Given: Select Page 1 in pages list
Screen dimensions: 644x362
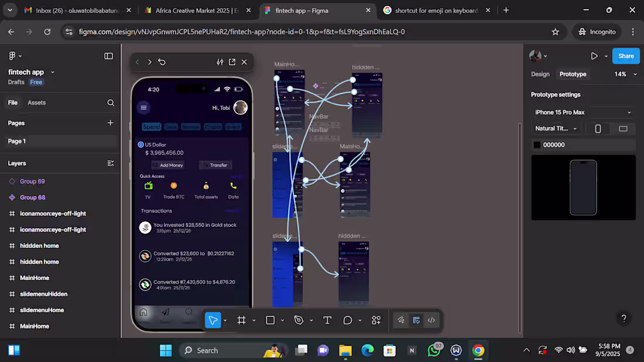Looking at the screenshot, I should pyautogui.click(x=60, y=141).
